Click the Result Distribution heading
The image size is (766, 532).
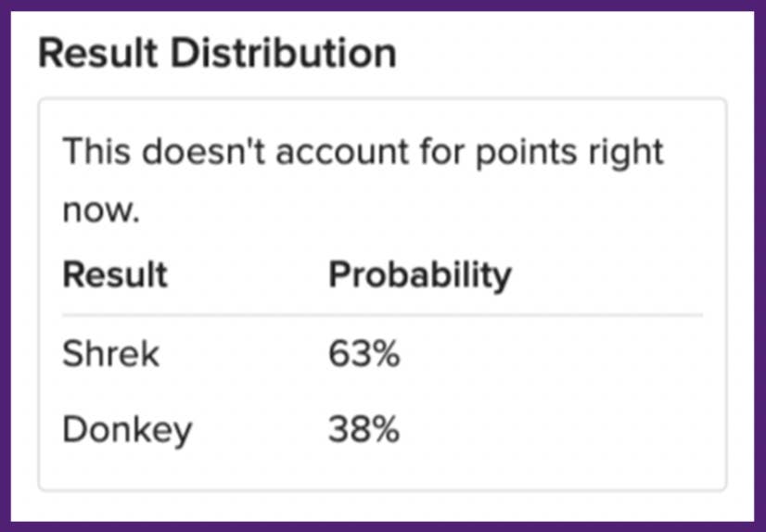point(217,54)
